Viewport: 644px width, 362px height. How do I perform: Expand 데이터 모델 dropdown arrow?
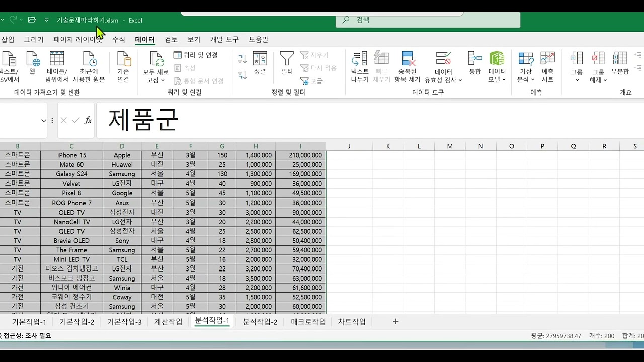point(504,80)
